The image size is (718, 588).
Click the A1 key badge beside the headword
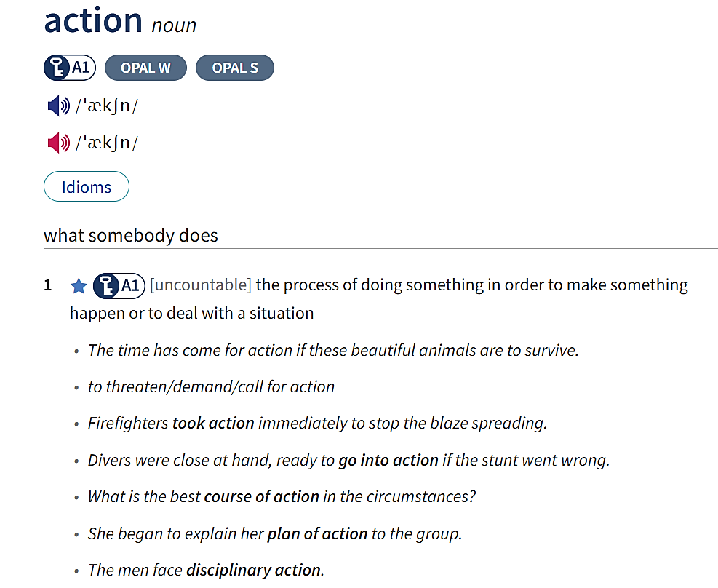point(70,68)
